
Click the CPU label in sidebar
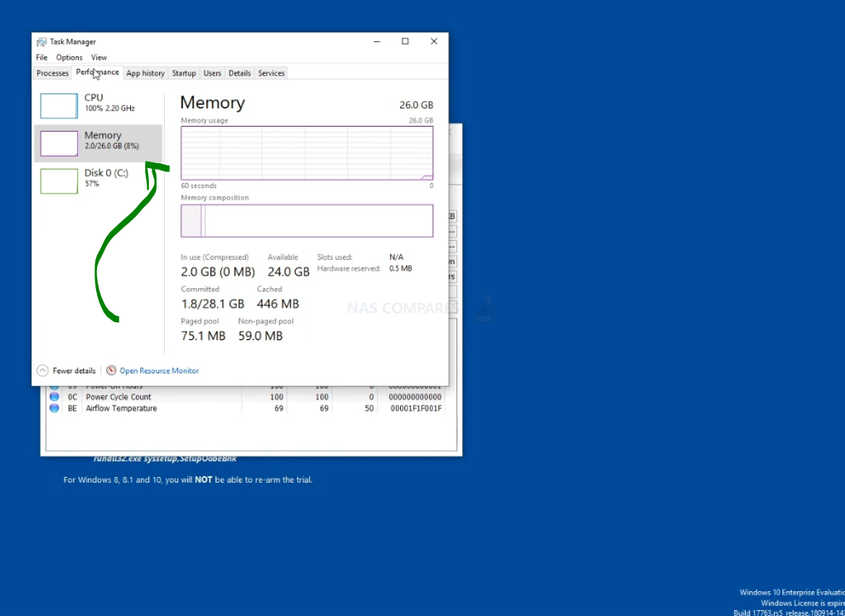click(94, 98)
